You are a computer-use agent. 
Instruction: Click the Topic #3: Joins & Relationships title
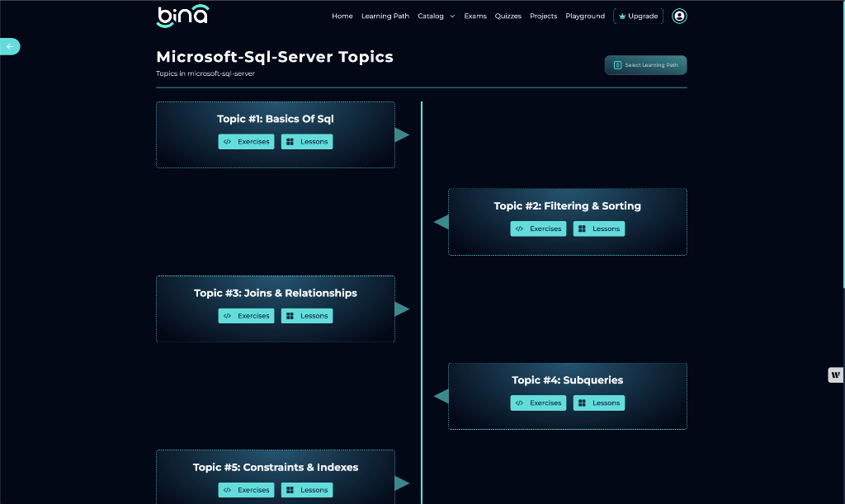point(276,293)
